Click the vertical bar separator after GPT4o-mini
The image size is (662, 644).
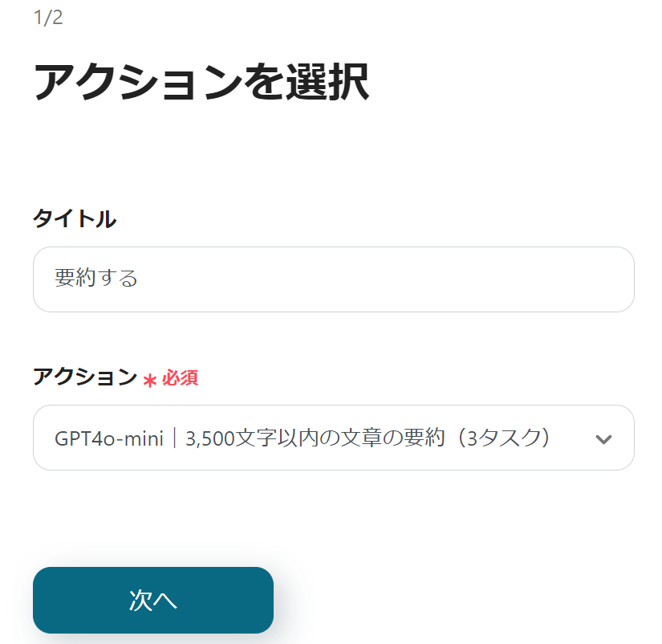pos(174,438)
